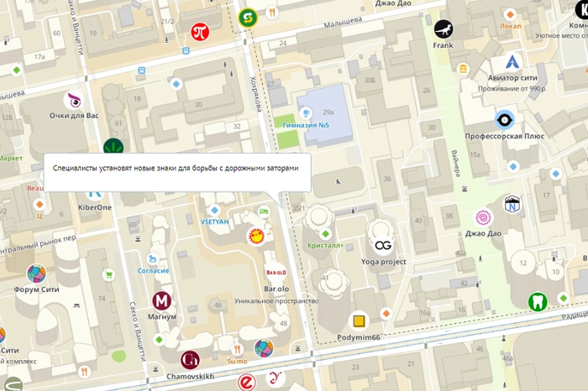The image size is (588, 391).
Task: Open the green tooth dental clinic marker
Action: tap(537, 300)
